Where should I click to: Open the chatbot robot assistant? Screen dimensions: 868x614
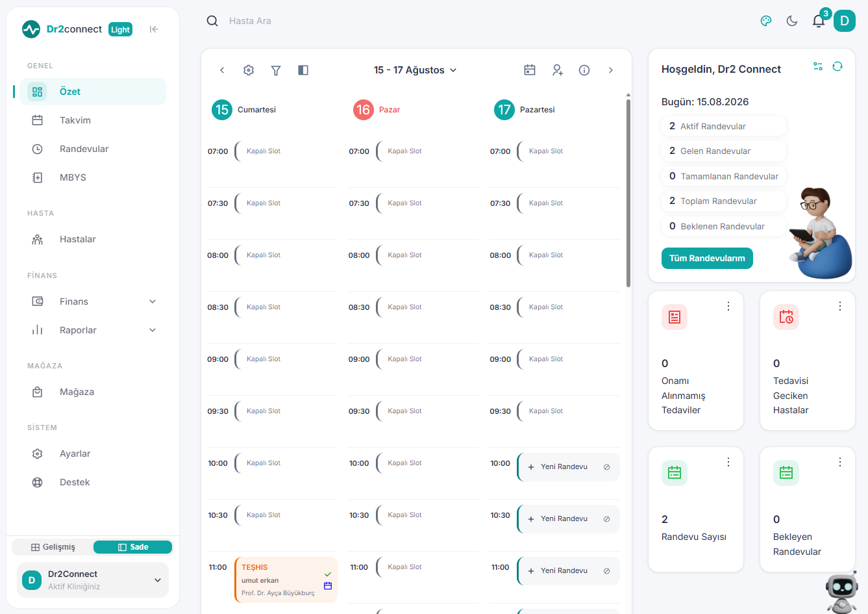[x=842, y=593]
